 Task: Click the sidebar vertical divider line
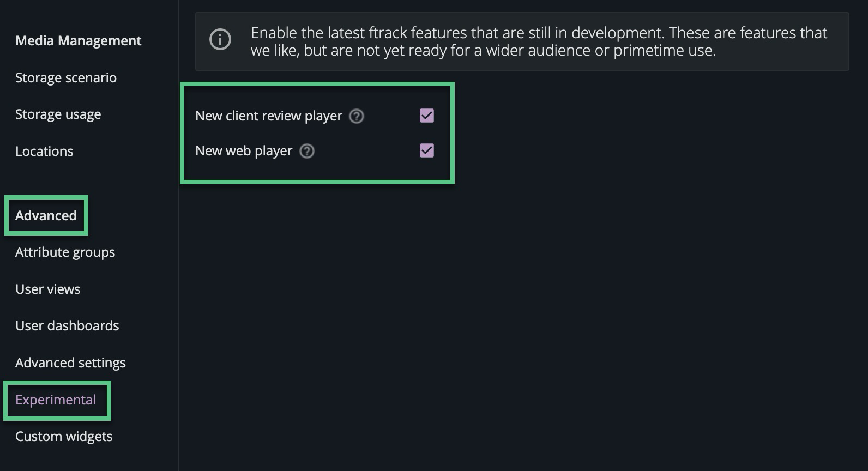coord(178,273)
